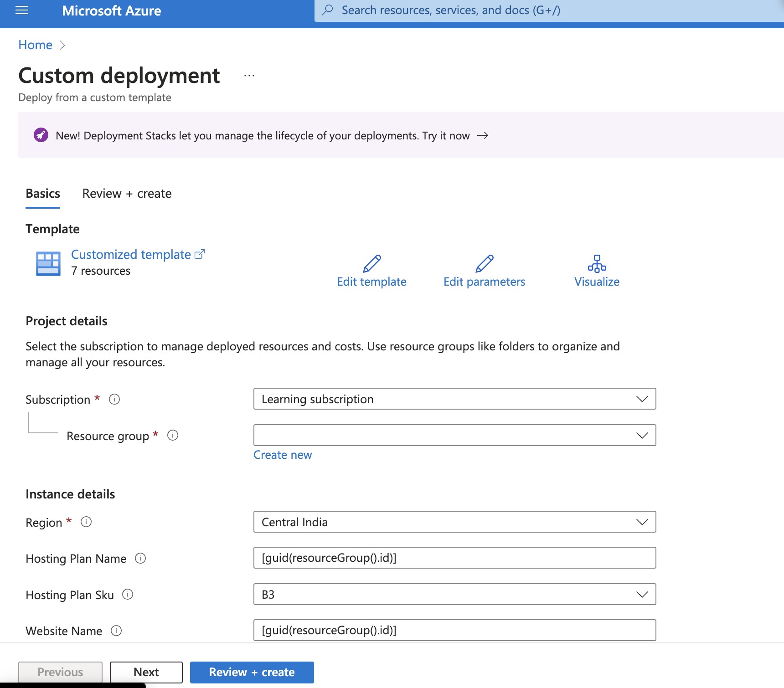Switch to the Basics tab
Screen dimensions: 784x688
pyautogui.click(x=43, y=194)
